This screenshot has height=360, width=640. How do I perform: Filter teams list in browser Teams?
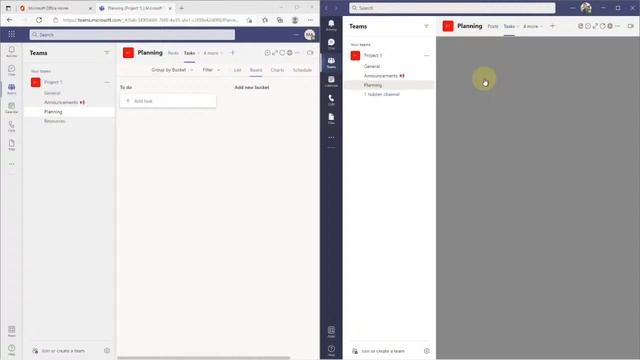point(107,53)
